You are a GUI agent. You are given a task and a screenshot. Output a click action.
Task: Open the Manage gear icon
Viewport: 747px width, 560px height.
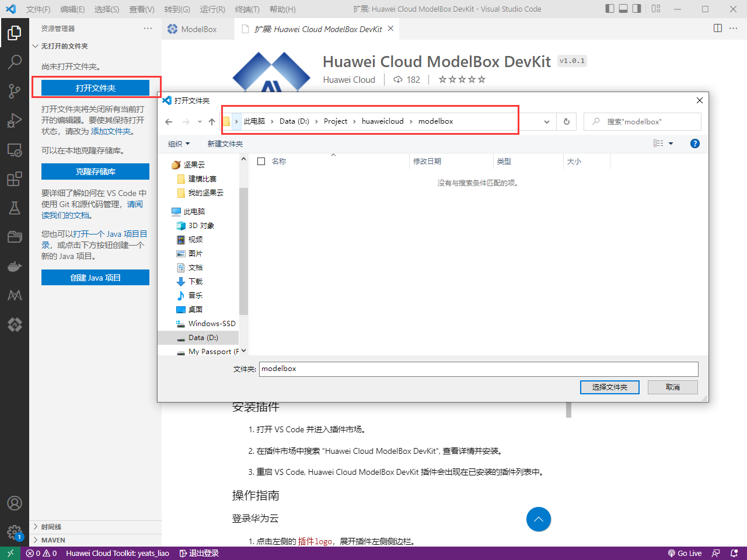tap(15, 531)
